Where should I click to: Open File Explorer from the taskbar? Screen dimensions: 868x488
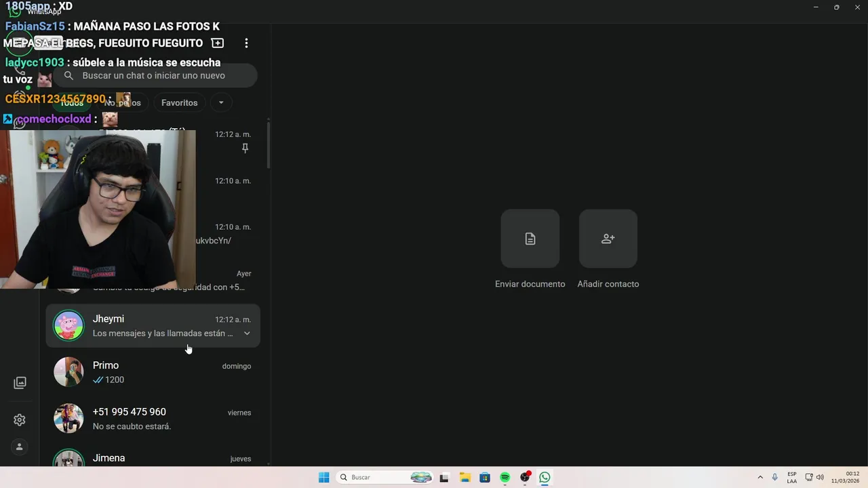pos(465,477)
